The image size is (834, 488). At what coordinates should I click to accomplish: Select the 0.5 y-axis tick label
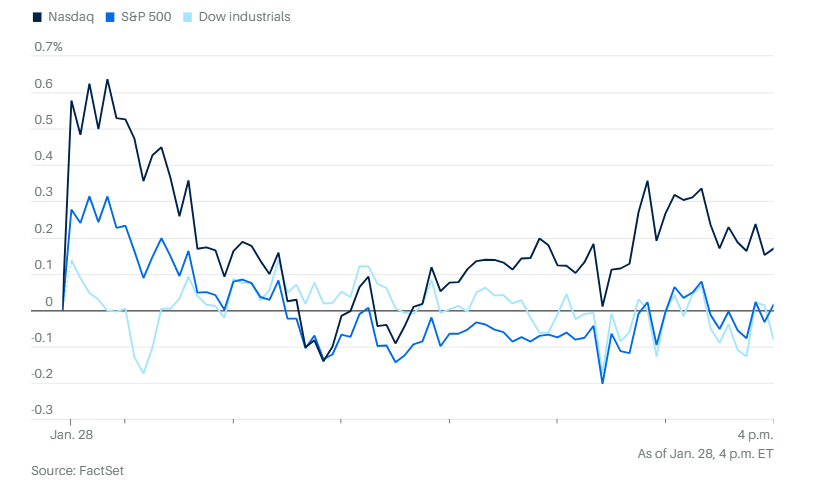(43, 120)
